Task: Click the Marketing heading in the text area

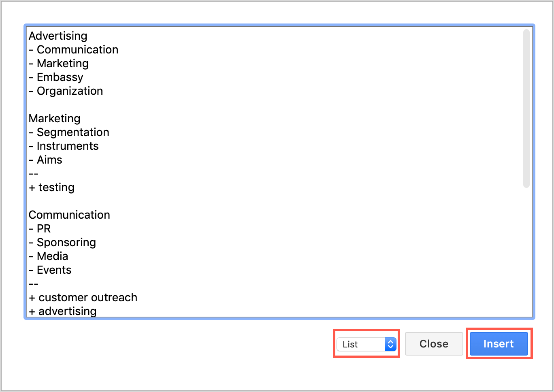Action: coord(54,118)
